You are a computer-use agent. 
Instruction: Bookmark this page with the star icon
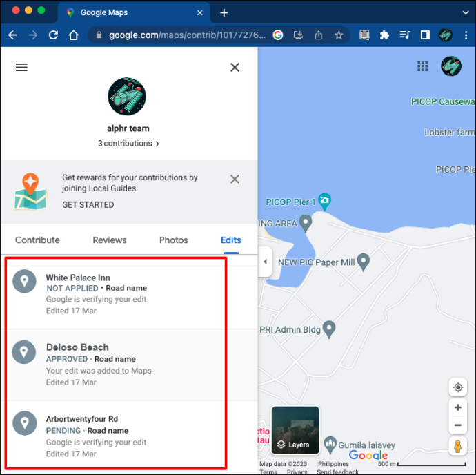coord(339,35)
